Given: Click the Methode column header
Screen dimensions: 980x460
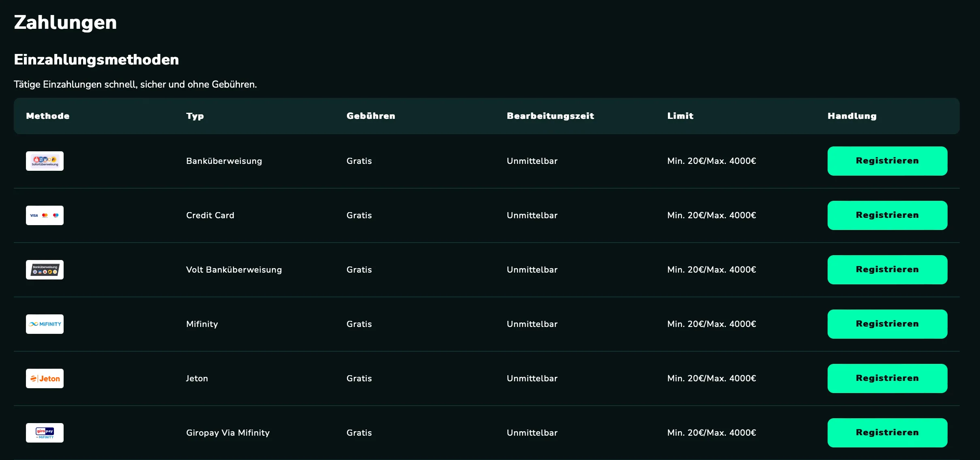Looking at the screenshot, I should point(48,116).
